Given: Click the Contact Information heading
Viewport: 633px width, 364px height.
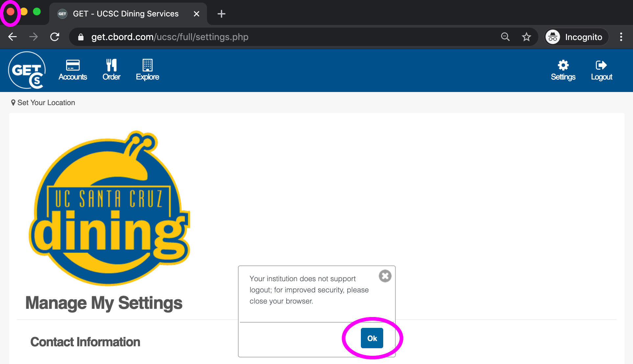Looking at the screenshot, I should [x=85, y=342].
